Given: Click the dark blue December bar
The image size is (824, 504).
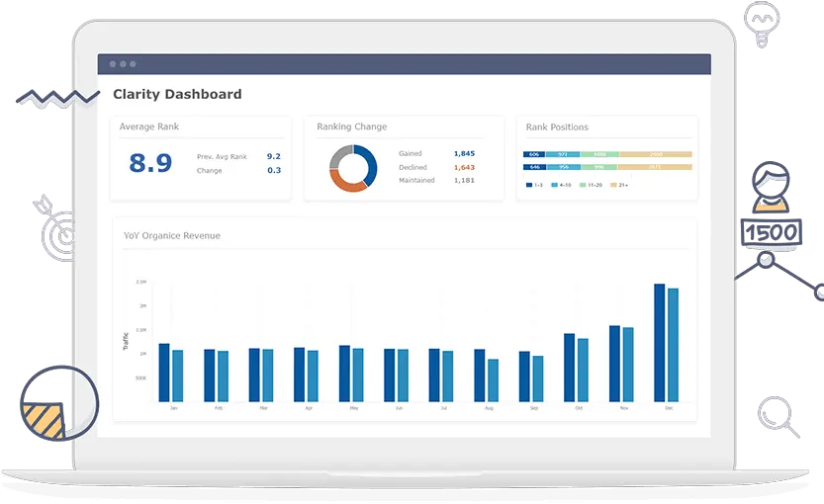Looking at the screenshot, I should coord(659,343).
